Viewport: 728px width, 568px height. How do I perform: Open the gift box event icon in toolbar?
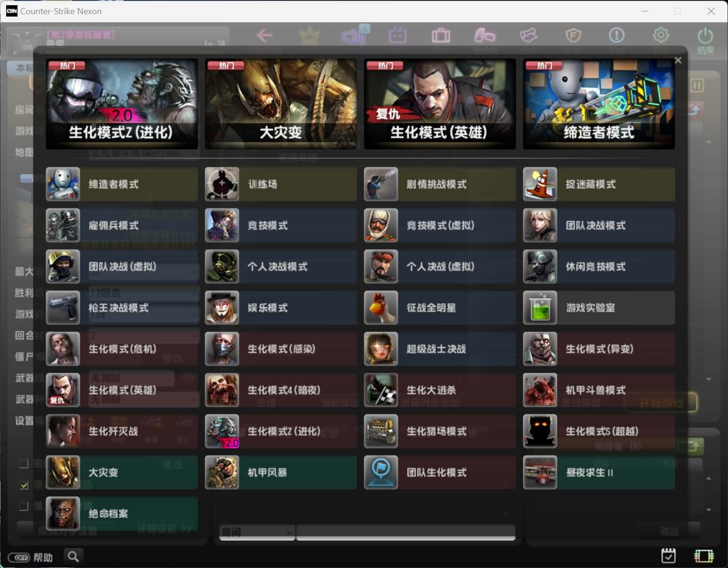click(x=398, y=35)
